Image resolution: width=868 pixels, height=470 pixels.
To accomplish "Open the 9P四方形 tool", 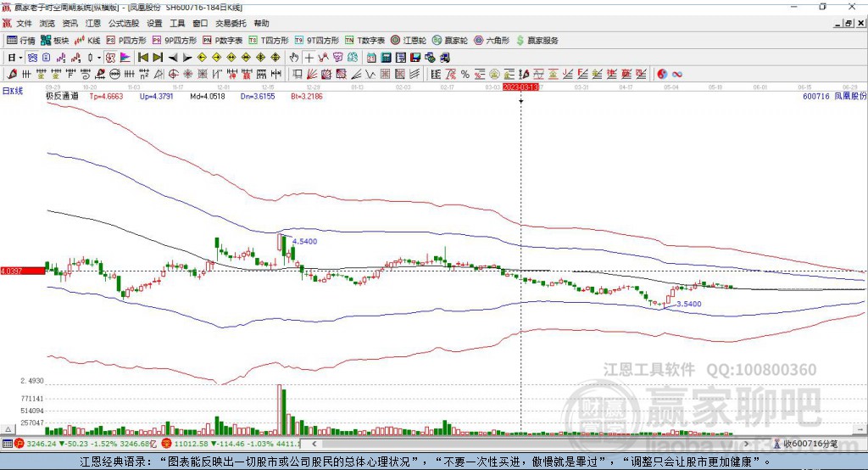I will (175, 41).
